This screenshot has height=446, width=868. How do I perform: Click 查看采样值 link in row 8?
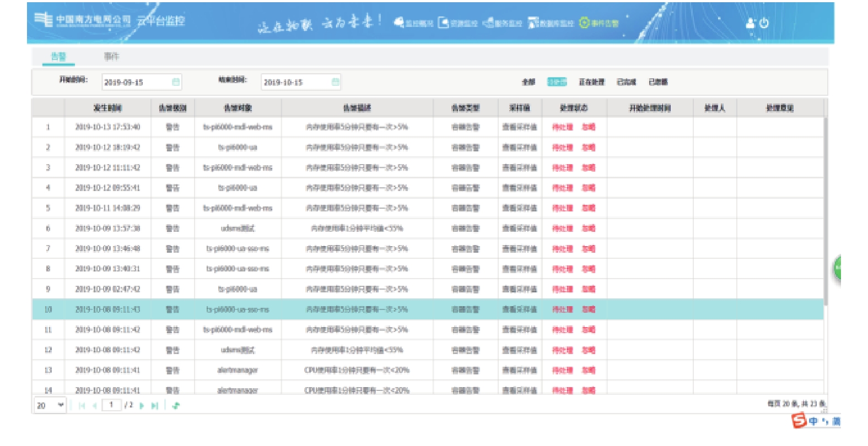click(x=519, y=269)
